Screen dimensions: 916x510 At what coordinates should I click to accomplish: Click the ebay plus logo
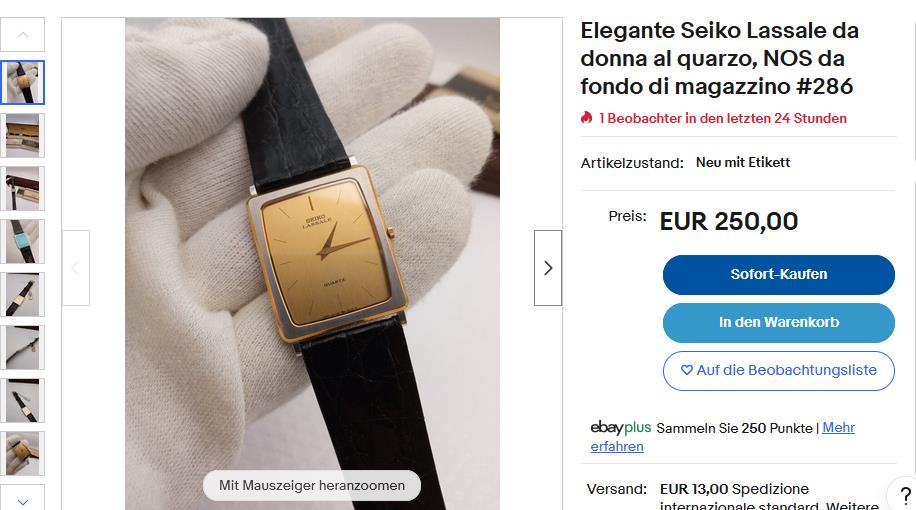620,428
